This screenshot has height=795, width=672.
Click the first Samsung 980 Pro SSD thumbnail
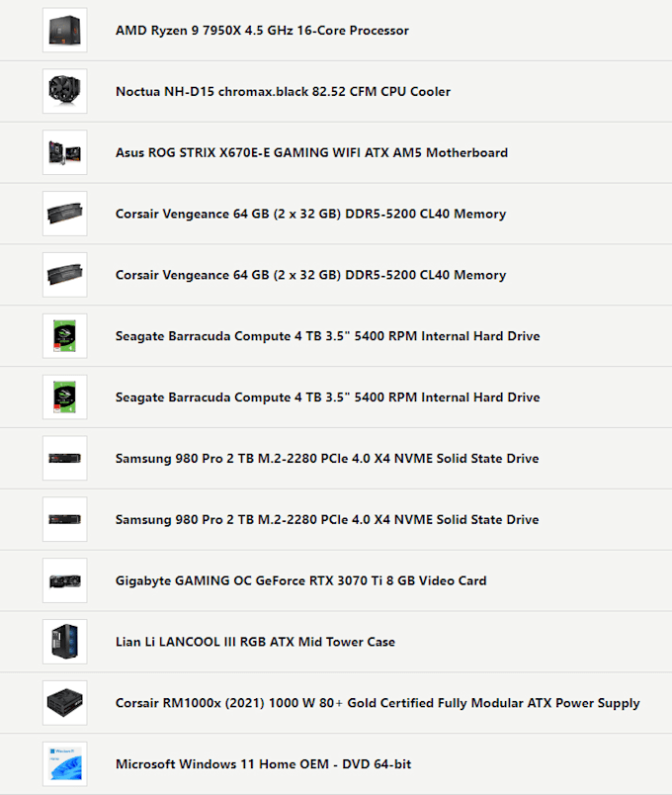[64, 458]
